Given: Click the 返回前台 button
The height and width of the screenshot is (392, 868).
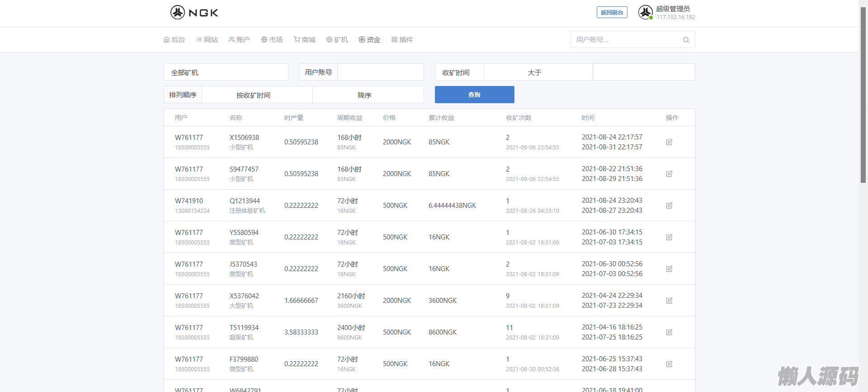Looking at the screenshot, I should pos(612,12).
